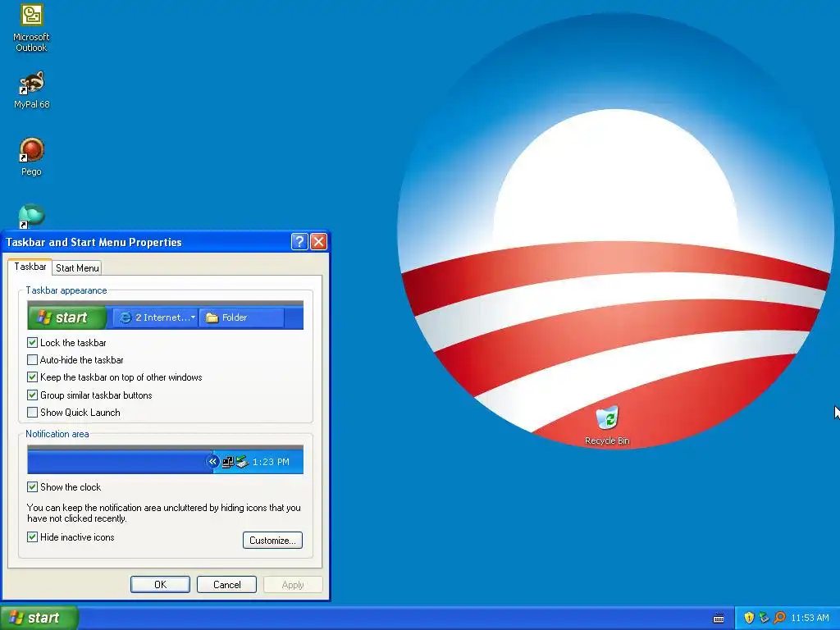Click the 11:53 AM taskbar clock

810,619
